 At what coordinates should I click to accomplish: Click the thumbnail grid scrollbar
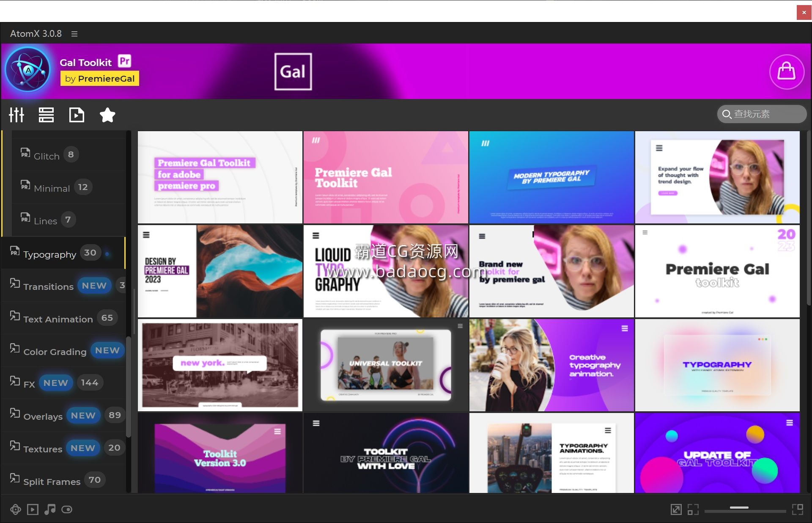[809, 218]
